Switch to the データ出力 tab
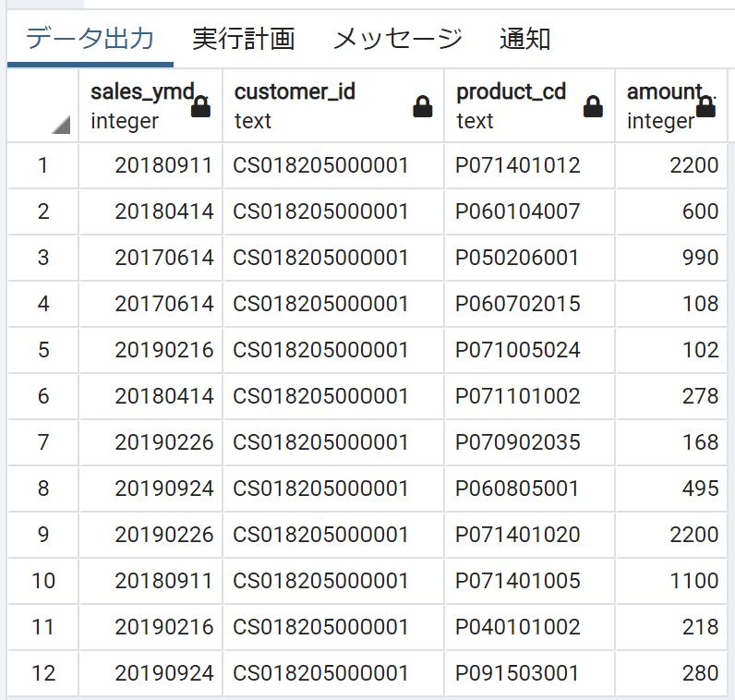The height and width of the screenshot is (700, 735). coord(90,39)
